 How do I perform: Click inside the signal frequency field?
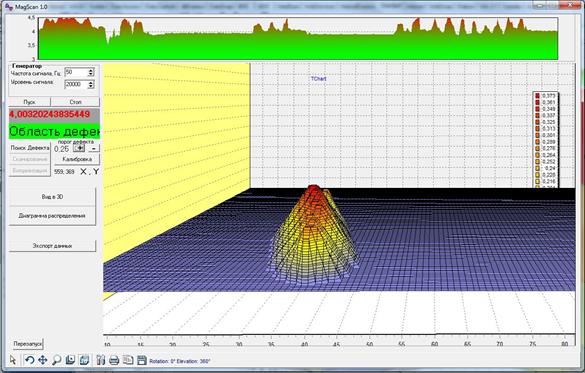coord(76,72)
